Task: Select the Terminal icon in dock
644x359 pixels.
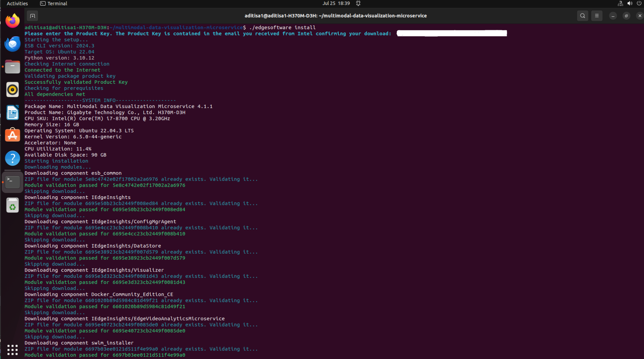Action: 12,182
